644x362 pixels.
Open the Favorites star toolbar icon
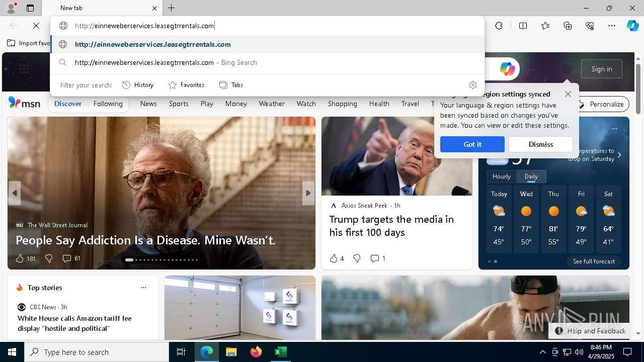click(x=545, y=26)
